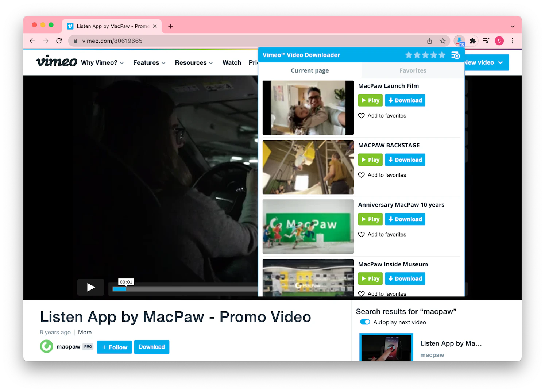This screenshot has width=545, height=392.
Task: Click the downloader settings icon beside stars
Action: point(455,55)
